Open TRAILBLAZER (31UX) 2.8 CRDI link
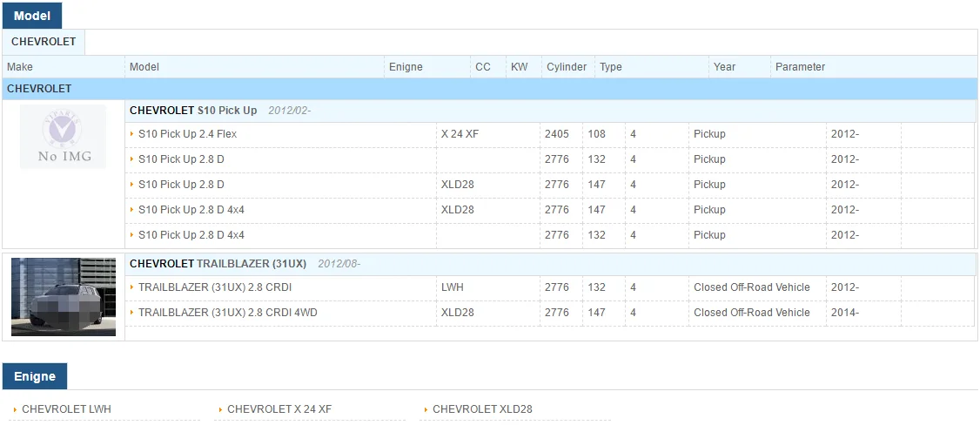 pos(215,287)
